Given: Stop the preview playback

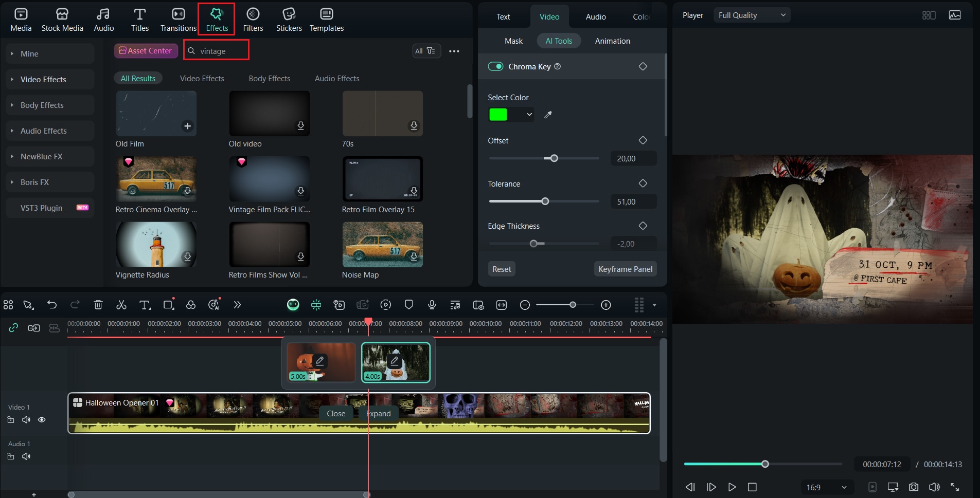Looking at the screenshot, I should click(752, 487).
